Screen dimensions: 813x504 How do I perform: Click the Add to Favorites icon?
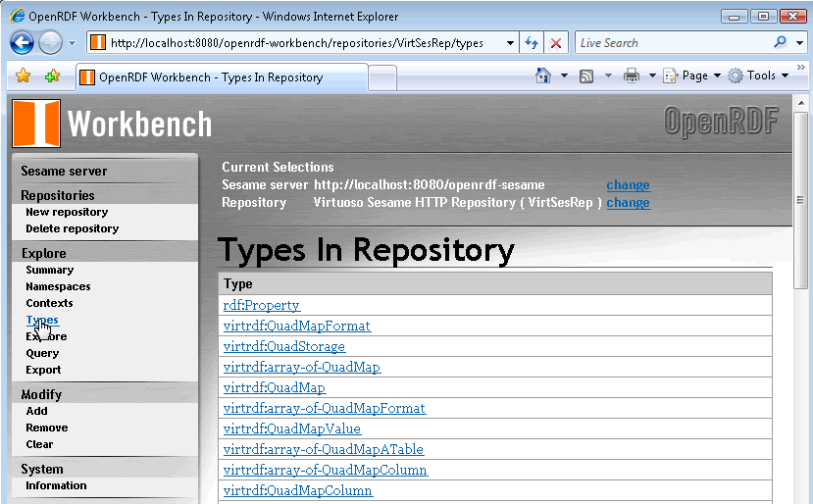tap(52, 76)
